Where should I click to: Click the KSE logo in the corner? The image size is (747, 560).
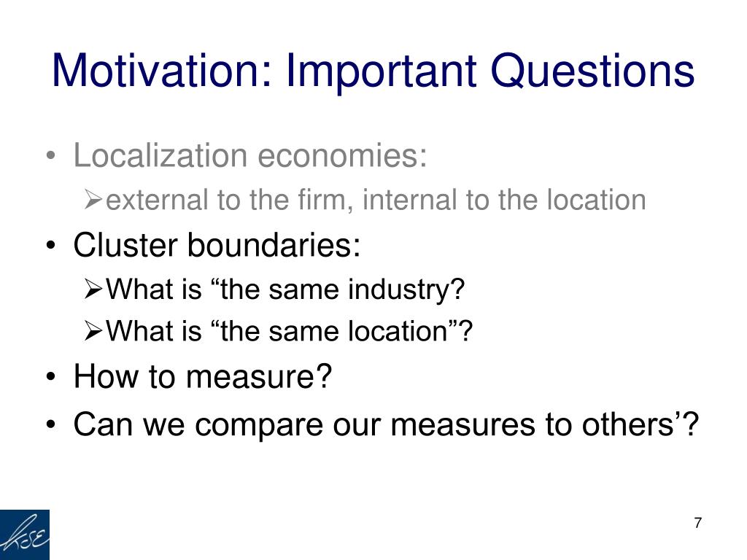pyautogui.click(x=24, y=534)
